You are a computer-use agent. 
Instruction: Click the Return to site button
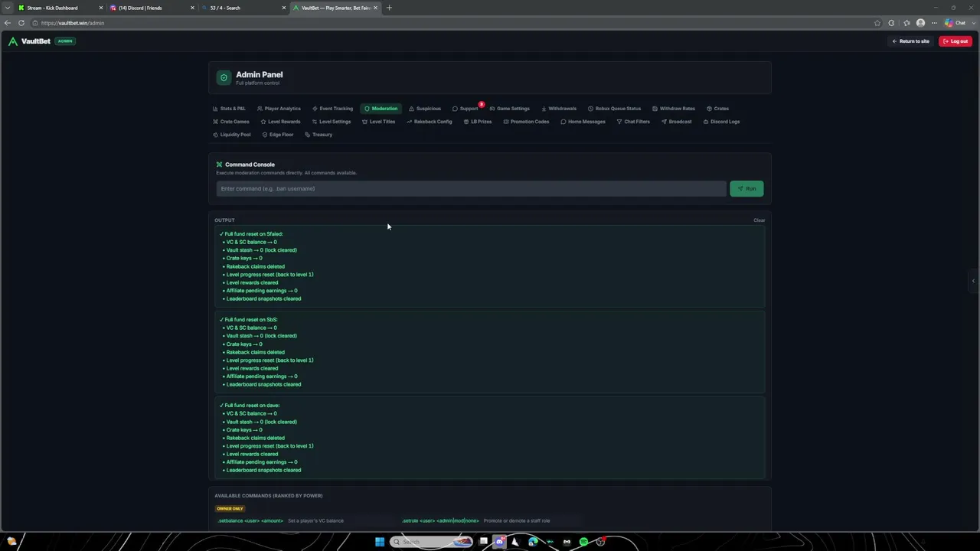pyautogui.click(x=910, y=41)
